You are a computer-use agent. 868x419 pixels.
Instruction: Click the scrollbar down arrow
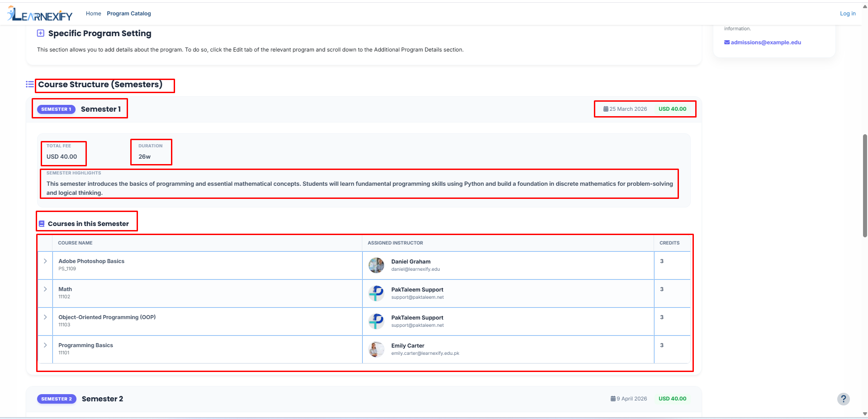tap(865, 414)
